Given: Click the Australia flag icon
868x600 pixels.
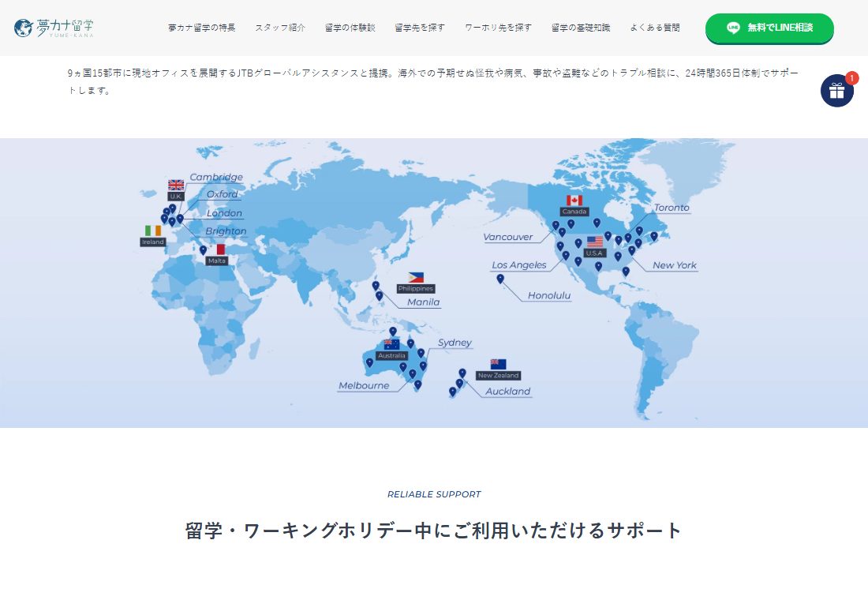Looking at the screenshot, I should coord(391,344).
